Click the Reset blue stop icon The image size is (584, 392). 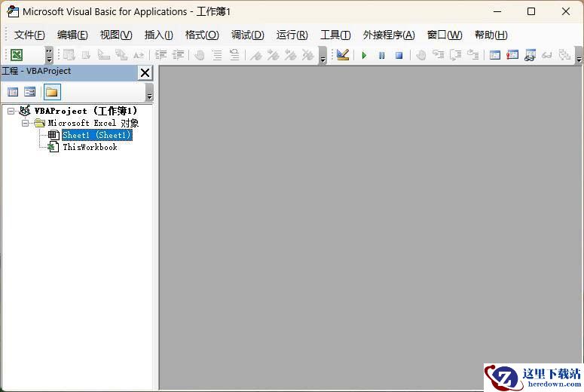pyautogui.click(x=399, y=55)
